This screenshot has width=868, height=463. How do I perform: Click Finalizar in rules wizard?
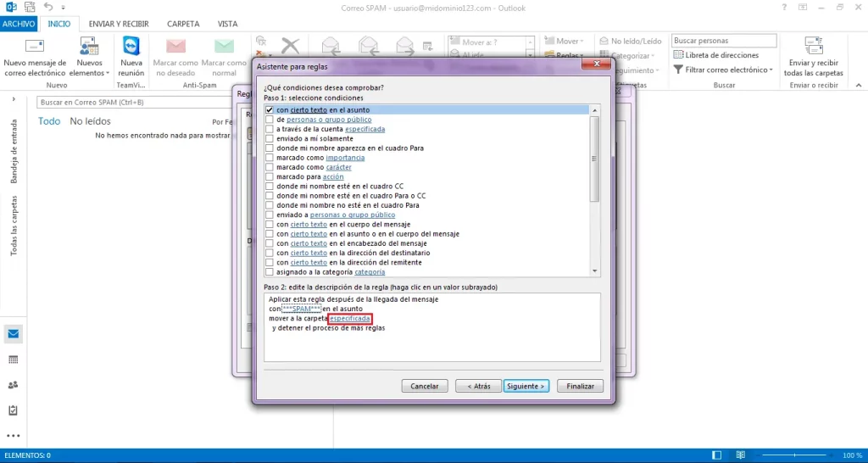(x=580, y=386)
